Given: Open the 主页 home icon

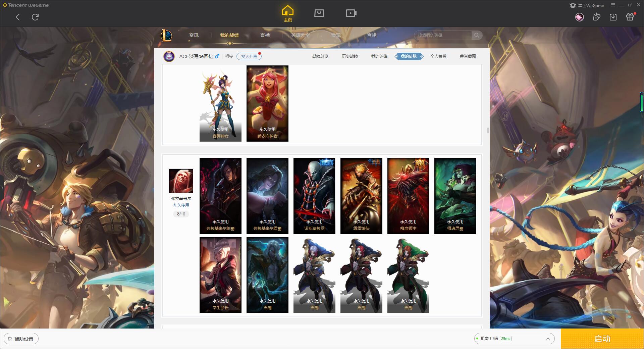Looking at the screenshot, I should (x=288, y=14).
